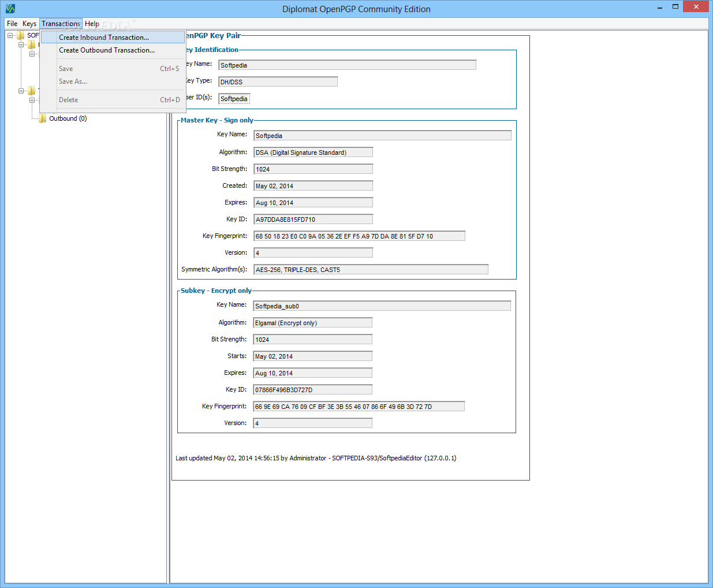
Task: Select the Outbound (0) tree item
Action: click(x=68, y=118)
